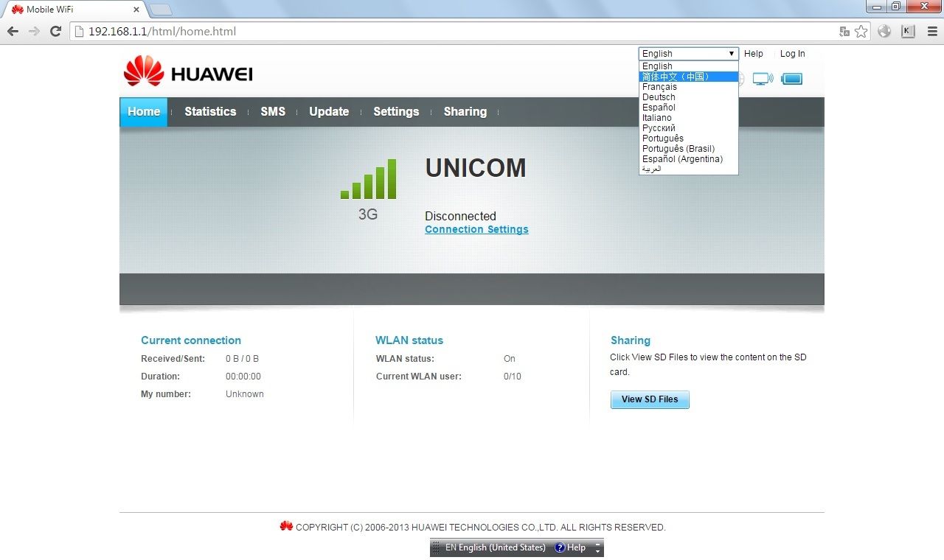Click the Huawei copyright footer text
Screen dimensions: 944x560
tap(480, 528)
